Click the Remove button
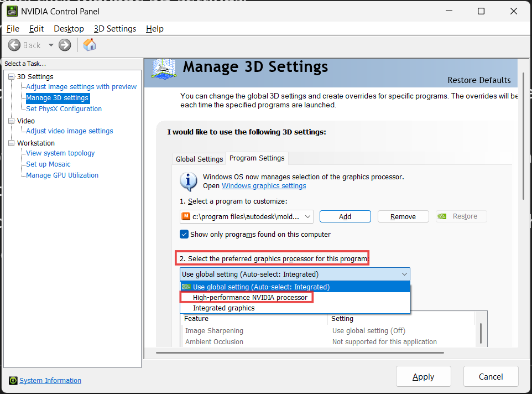The width and height of the screenshot is (532, 394). [x=403, y=216]
